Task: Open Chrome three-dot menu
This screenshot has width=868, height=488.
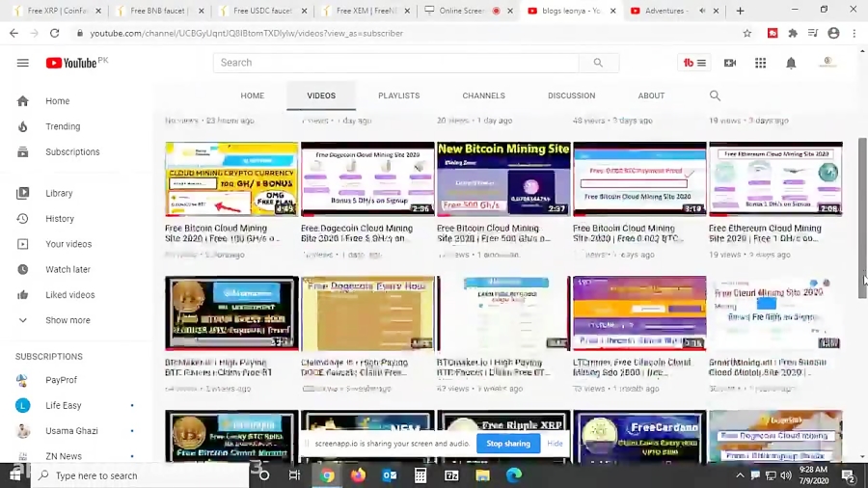Action: (854, 33)
